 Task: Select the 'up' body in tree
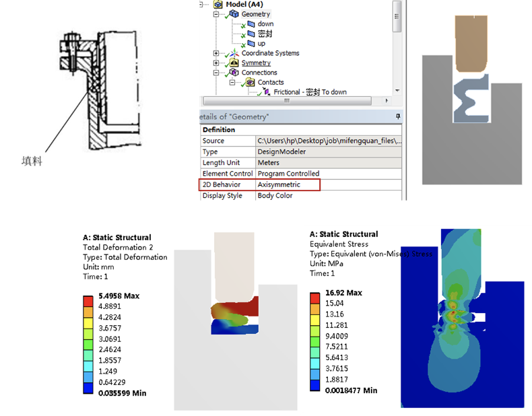click(261, 43)
